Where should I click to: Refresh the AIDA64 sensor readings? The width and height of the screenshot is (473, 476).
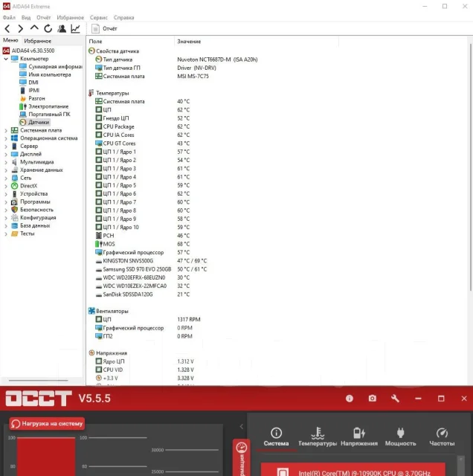pos(48,28)
